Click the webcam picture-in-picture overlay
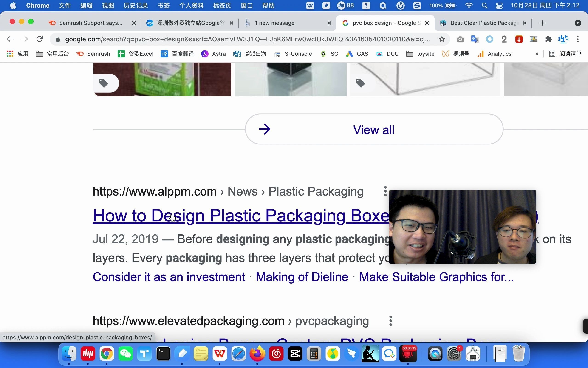The image size is (588, 368). coord(462,227)
